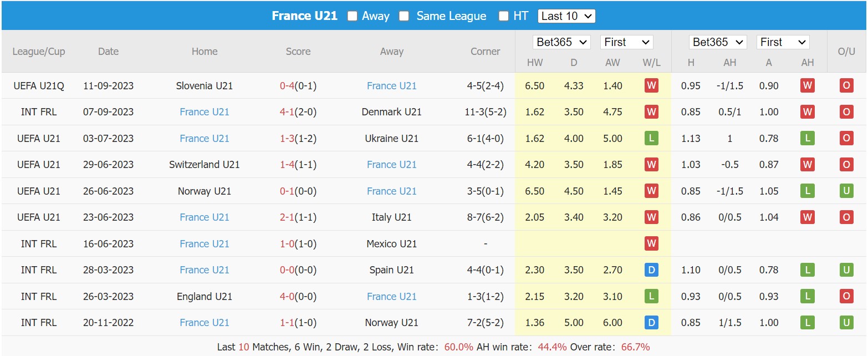
Task: Toggle the HT checkbox
Action: 503,16
